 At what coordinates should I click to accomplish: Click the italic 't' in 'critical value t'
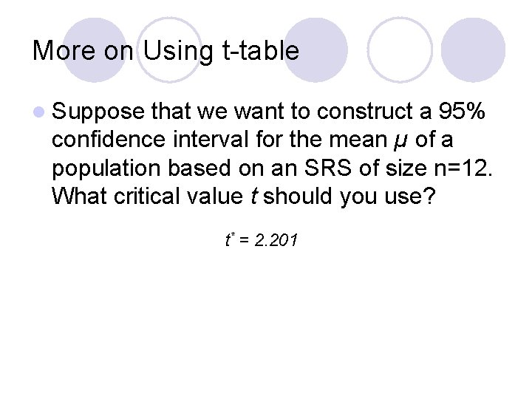[253, 196]
